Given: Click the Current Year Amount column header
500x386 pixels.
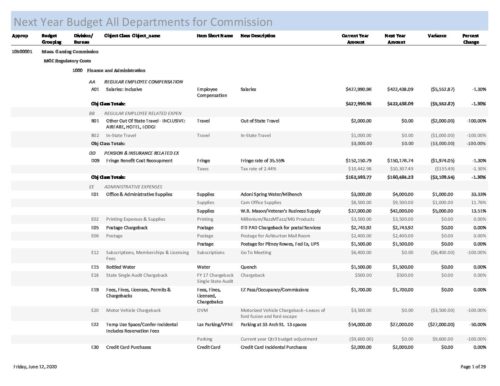Looking at the screenshot, I should (355, 39).
